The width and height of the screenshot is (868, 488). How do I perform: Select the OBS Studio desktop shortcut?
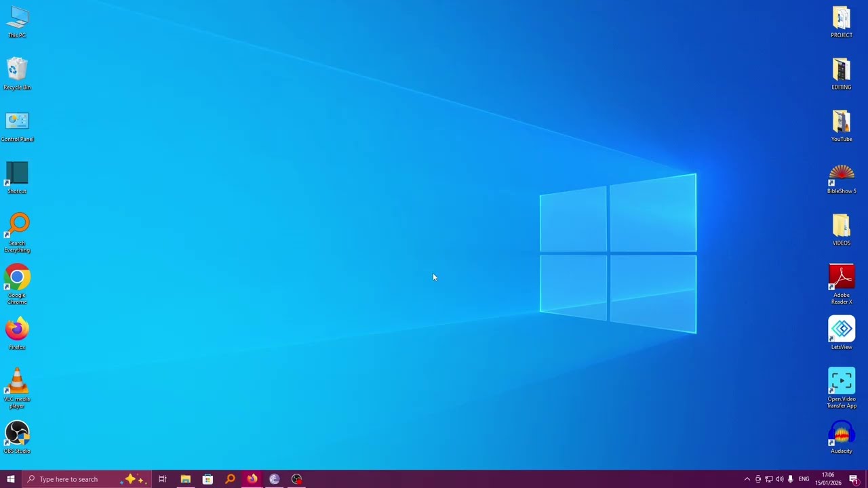17,438
